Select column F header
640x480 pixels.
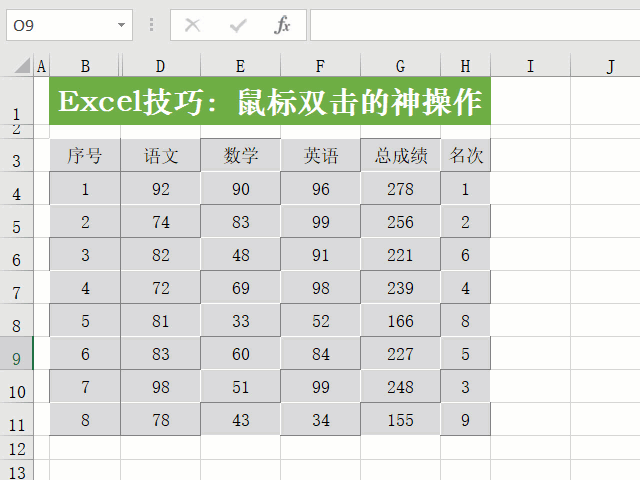[320, 66]
